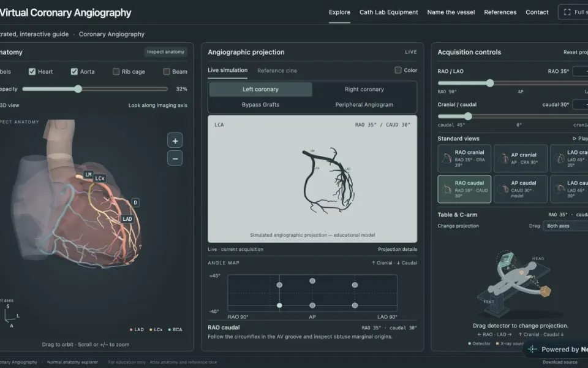Click the LIVE status label
This screenshot has height=368, width=588.
[x=410, y=52]
